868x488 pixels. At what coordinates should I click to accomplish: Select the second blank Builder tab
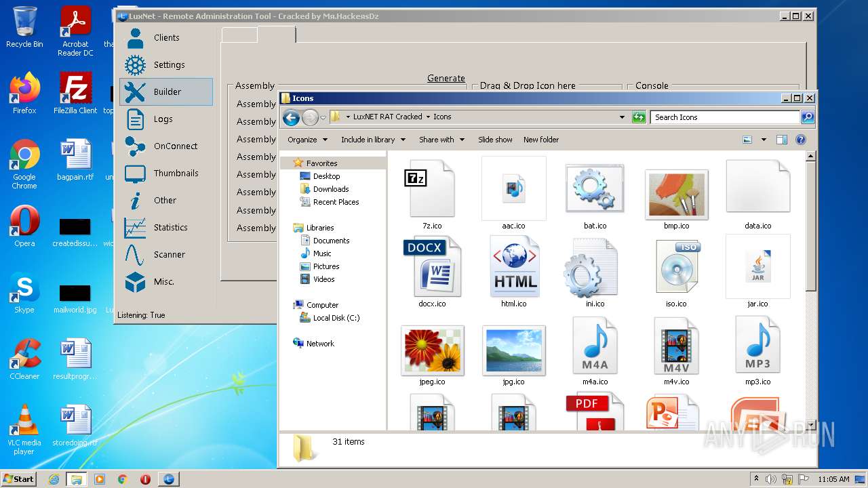point(277,34)
